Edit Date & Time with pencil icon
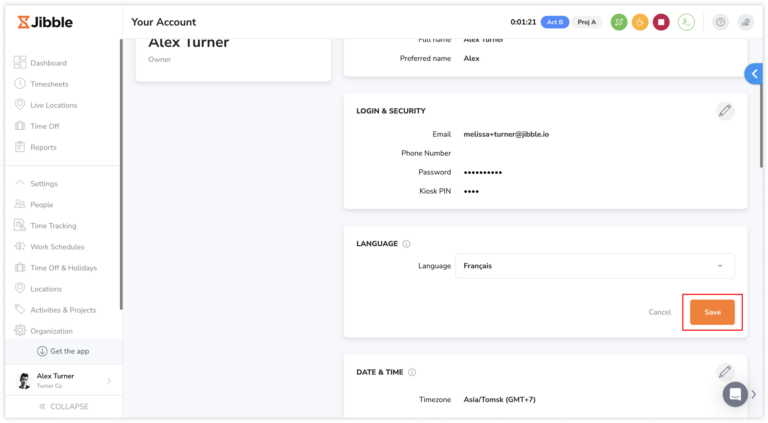768x423 pixels. pyautogui.click(x=725, y=372)
